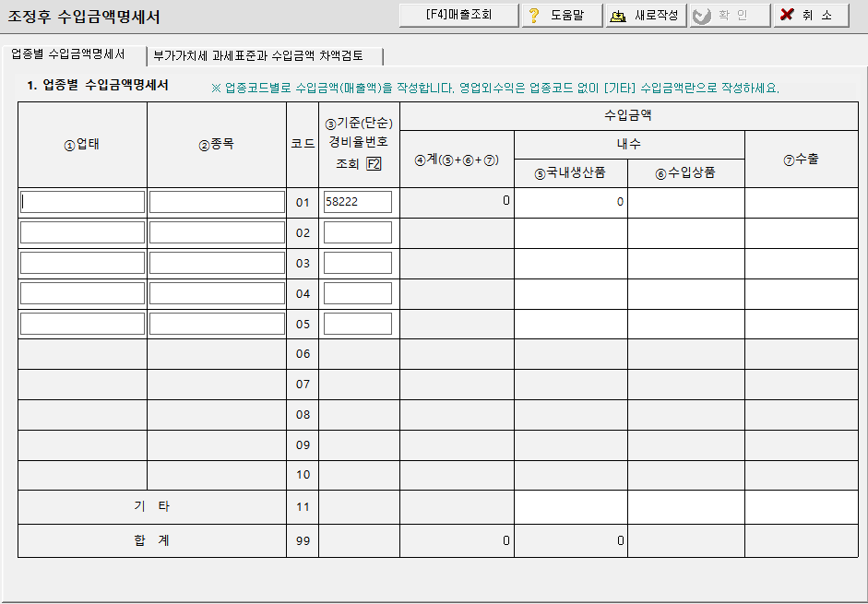Click the 종목 field in row 05
The width and height of the screenshot is (868, 604).
click(217, 324)
